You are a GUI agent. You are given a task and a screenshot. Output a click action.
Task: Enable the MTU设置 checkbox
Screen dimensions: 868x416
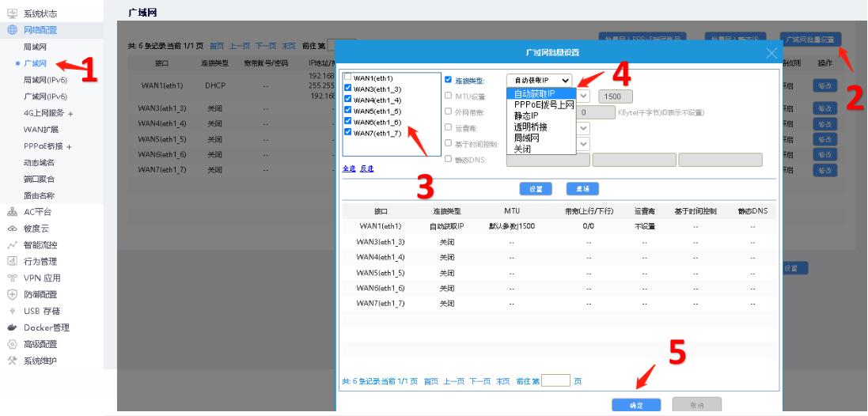pyautogui.click(x=449, y=96)
